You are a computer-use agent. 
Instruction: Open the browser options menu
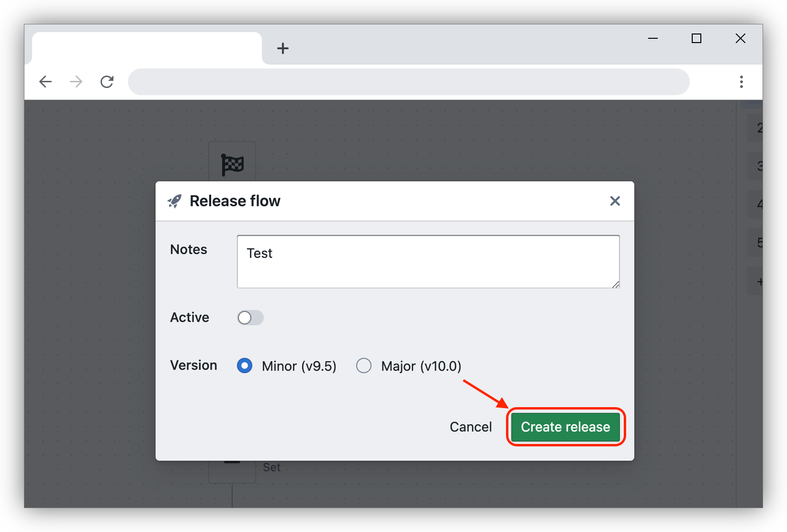point(741,82)
